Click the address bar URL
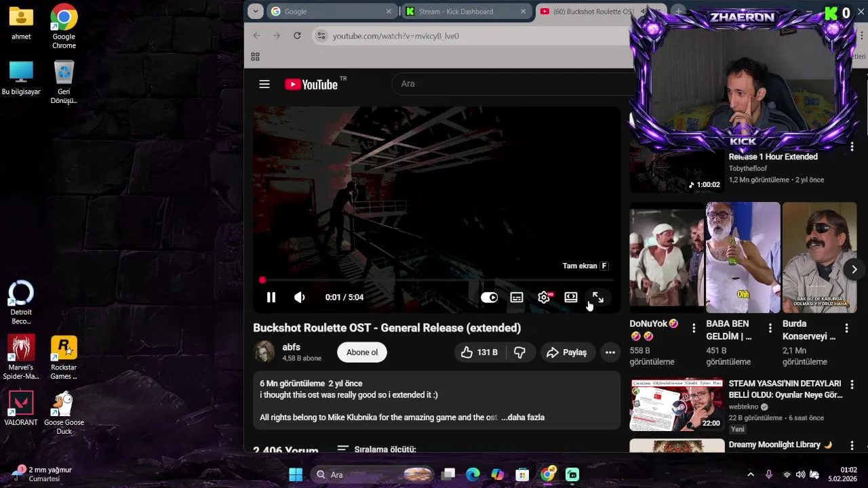 pos(396,36)
